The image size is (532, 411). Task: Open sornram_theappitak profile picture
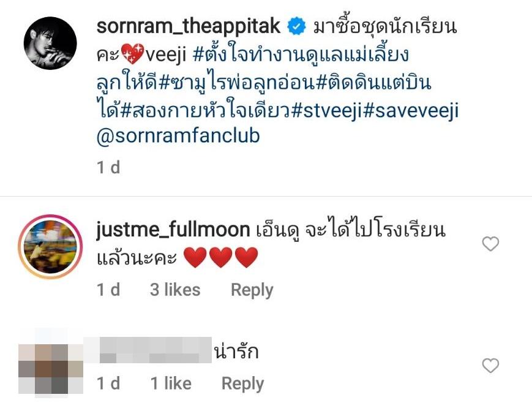(x=50, y=43)
